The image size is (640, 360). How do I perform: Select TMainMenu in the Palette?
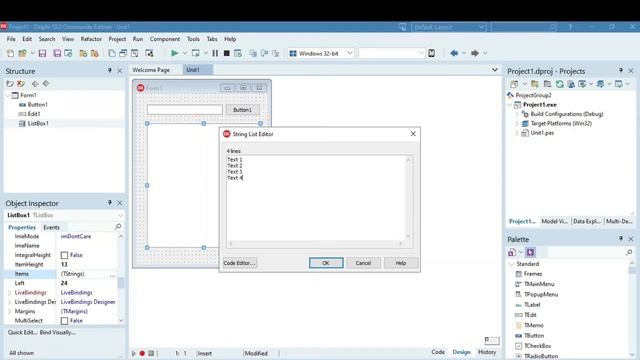click(539, 284)
